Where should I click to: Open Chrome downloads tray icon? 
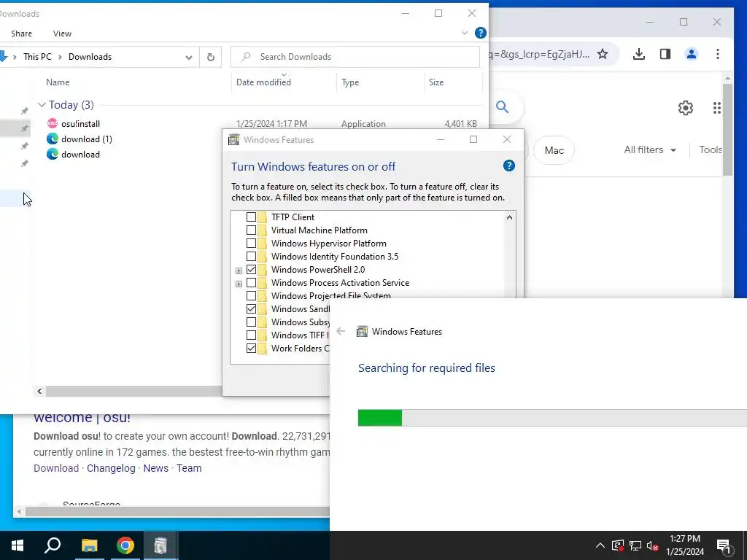(639, 54)
